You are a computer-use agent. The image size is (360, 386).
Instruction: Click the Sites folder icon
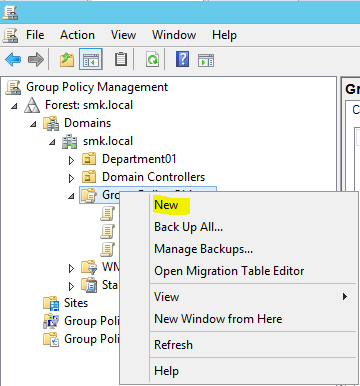(x=51, y=303)
